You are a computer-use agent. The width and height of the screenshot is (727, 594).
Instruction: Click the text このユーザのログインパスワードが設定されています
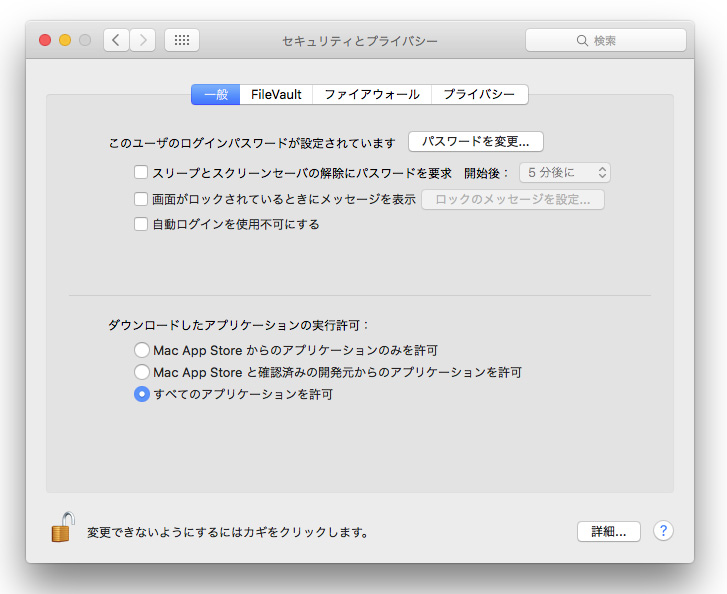pos(252,143)
